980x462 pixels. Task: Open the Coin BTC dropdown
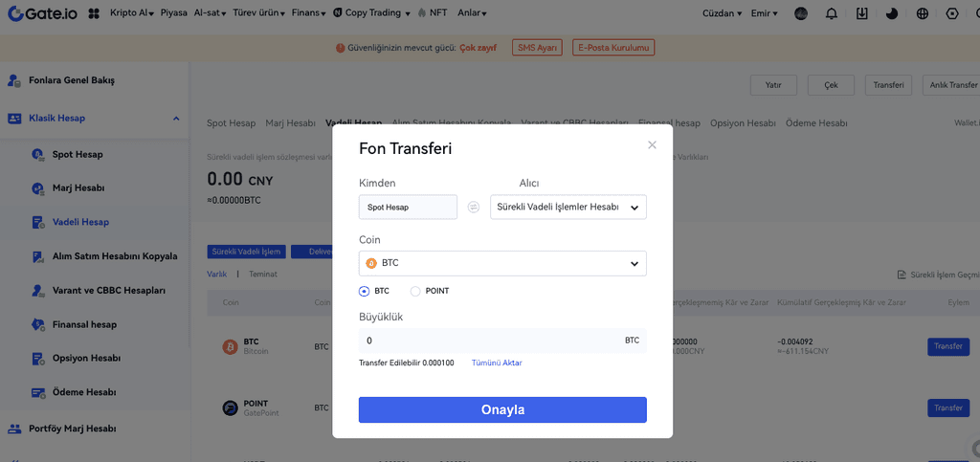(x=502, y=263)
